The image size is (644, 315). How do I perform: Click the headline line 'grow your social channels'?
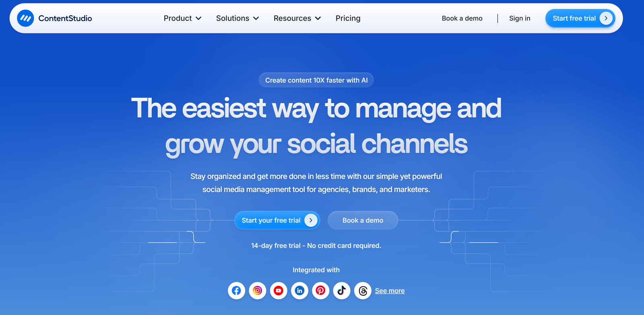[316, 144]
